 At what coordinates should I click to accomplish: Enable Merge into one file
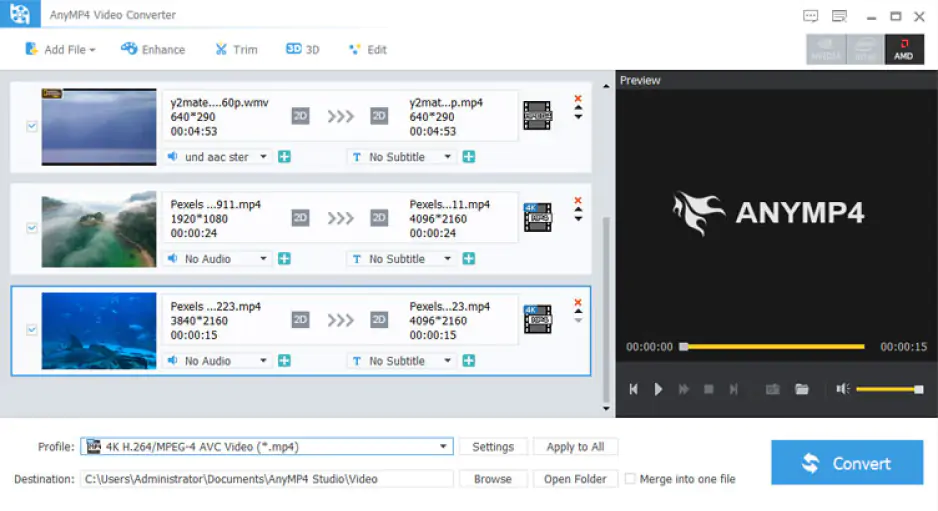tap(630, 479)
